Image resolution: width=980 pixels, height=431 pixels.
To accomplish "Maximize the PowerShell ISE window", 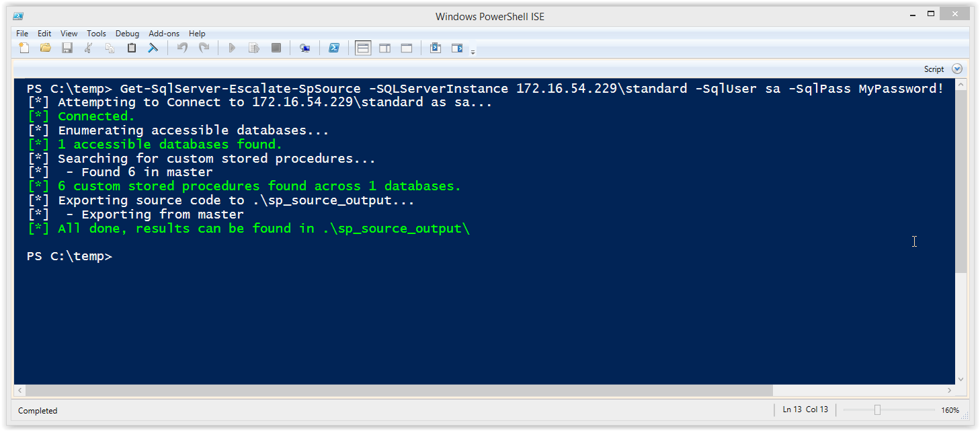I will click(x=932, y=14).
